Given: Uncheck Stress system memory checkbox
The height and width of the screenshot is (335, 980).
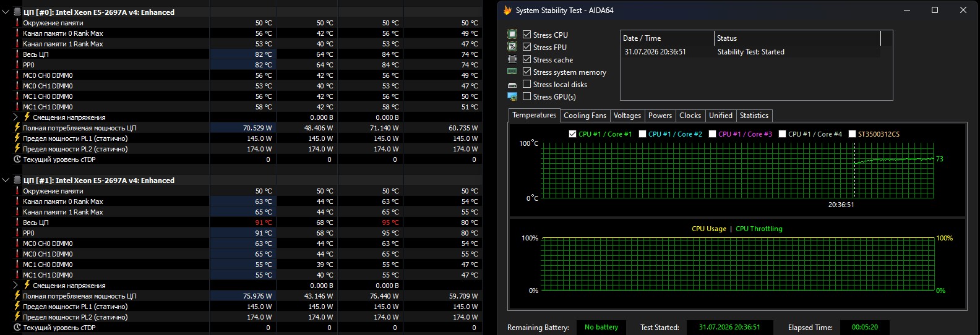Looking at the screenshot, I should click(x=527, y=72).
